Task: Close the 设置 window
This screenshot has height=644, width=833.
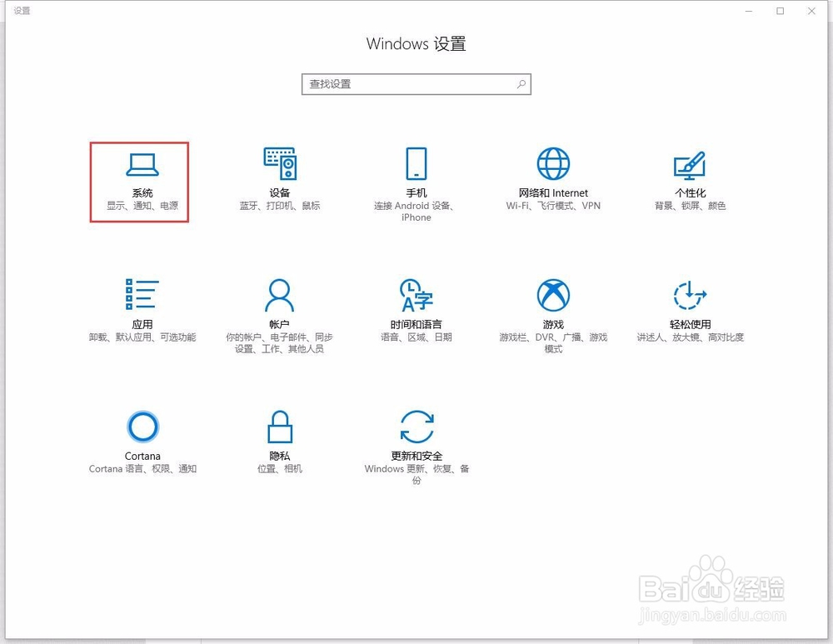Action: pyautogui.click(x=811, y=11)
